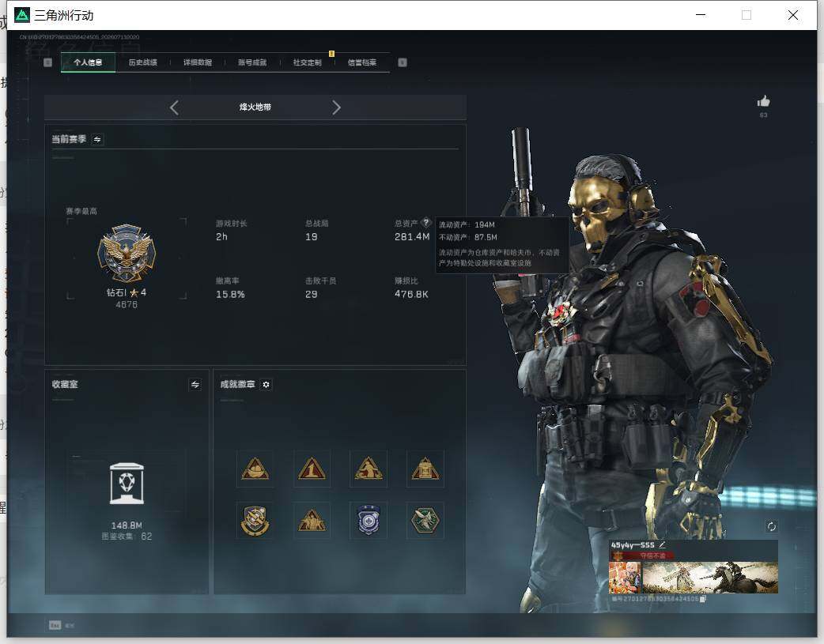Copy the player ID with the copy icon

(x=703, y=598)
